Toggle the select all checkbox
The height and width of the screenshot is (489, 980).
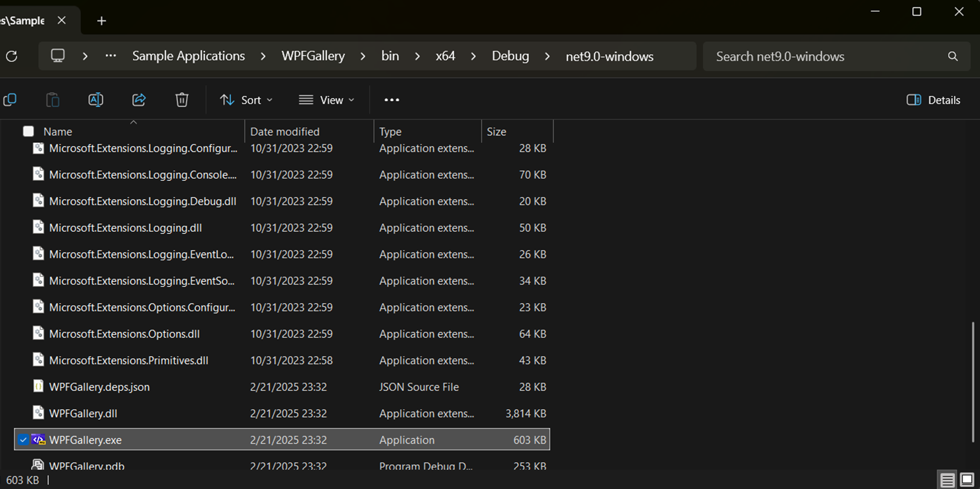(x=28, y=131)
